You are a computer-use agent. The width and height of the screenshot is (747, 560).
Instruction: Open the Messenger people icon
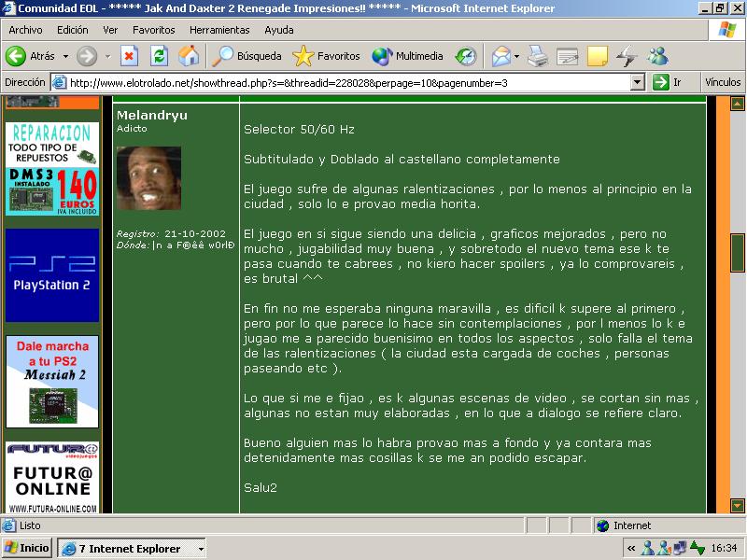pyautogui.click(x=657, y=56)
